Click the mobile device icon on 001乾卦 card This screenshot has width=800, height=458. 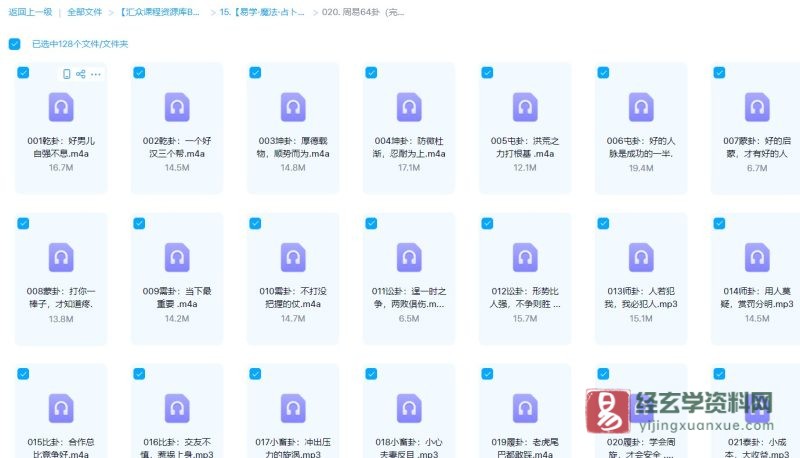(67, 74)
